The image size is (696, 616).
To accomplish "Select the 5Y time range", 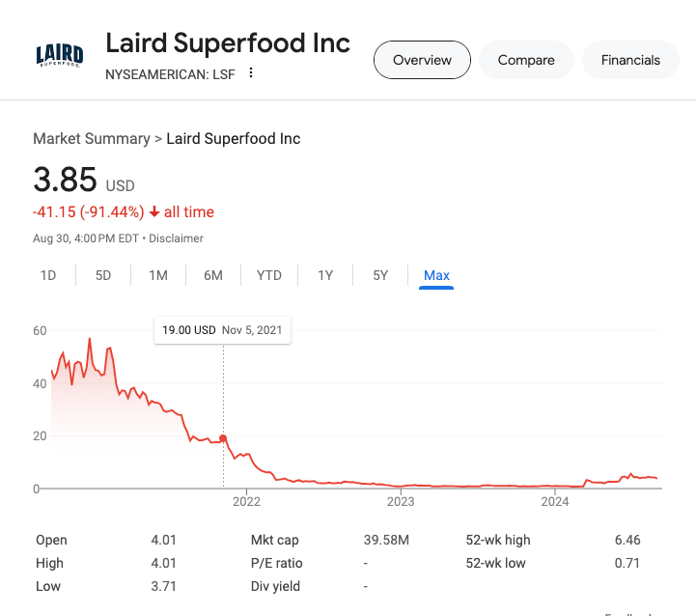I will 380,275.
